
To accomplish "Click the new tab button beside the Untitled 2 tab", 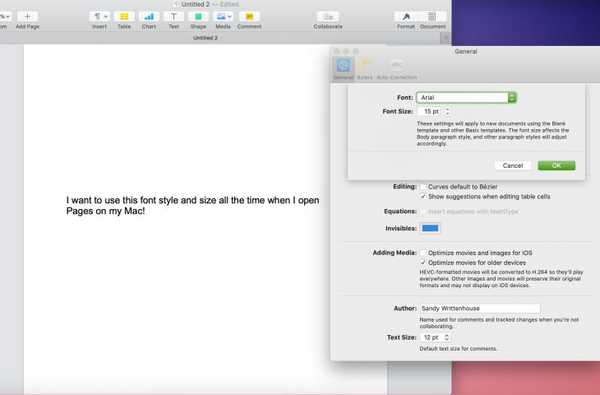I will coord(445,38).
